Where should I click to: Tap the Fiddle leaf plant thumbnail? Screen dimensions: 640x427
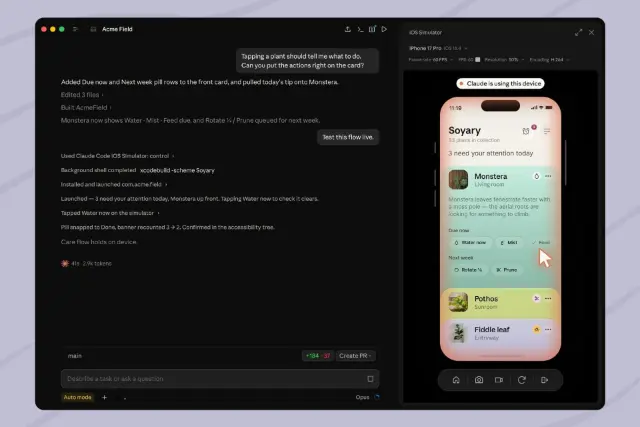point(458,333)
